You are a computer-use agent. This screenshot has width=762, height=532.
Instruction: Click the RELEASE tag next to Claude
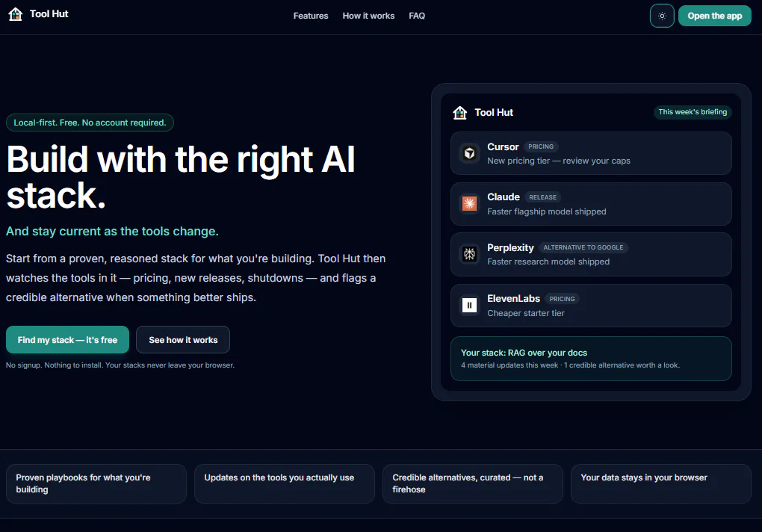pos(543,197)
